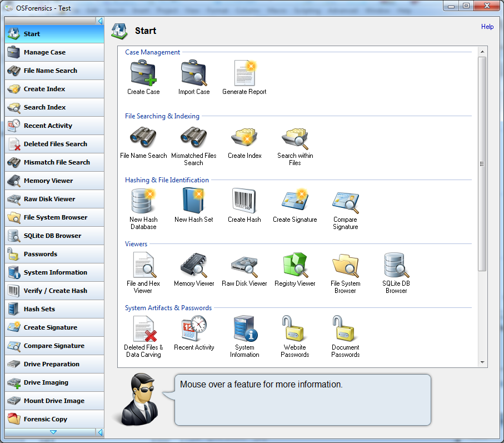Viewport: 504px width, 443px height.
Task: Create a New Hash Database
Action: pyautogui.click(x=143, y=202)
